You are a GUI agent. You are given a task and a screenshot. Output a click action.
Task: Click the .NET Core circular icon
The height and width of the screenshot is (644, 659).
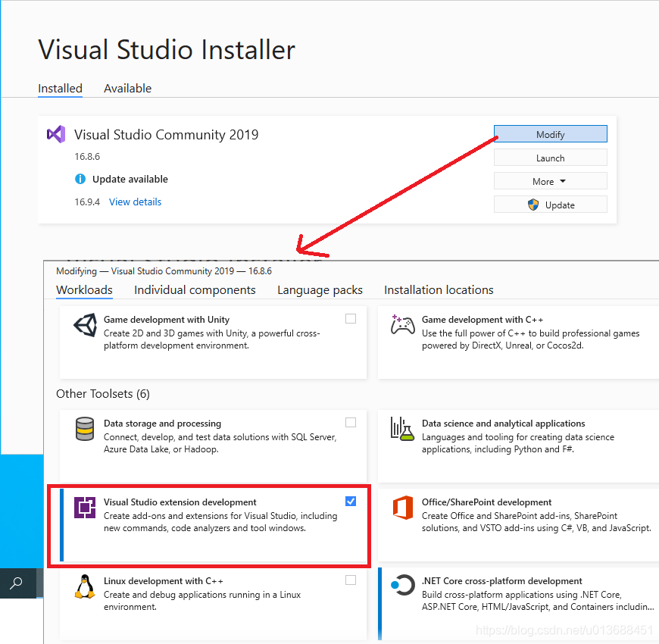[x=403, y=585]
